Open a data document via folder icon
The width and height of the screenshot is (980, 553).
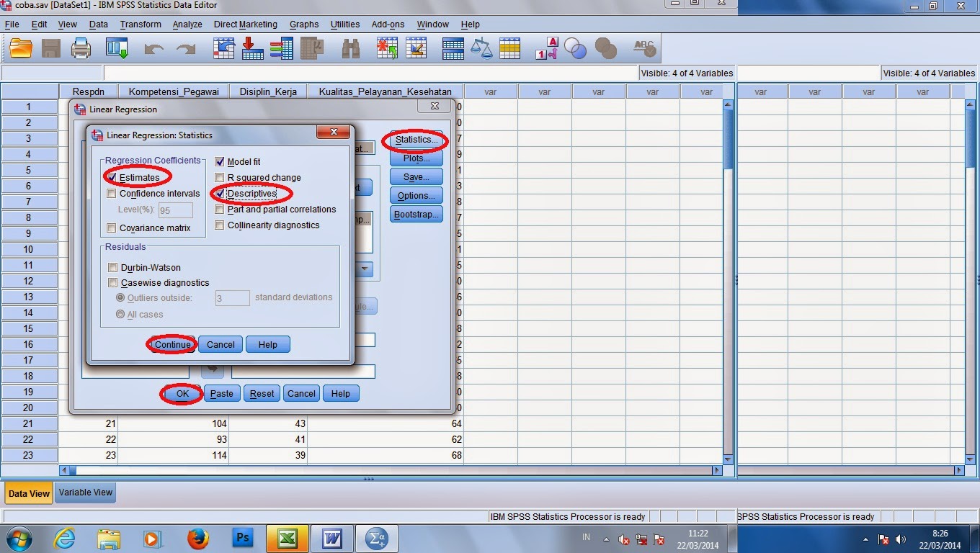[21, 49]
